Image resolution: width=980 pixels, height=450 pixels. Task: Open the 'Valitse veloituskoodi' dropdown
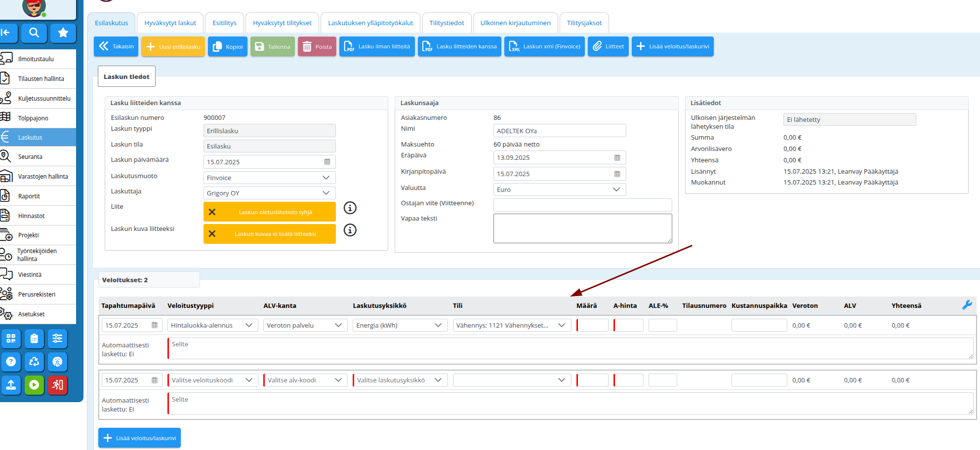coord(212,380)
